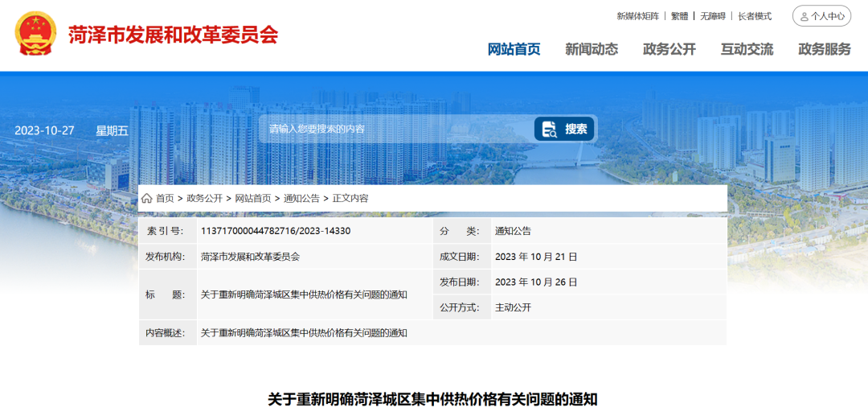This screenshot has height=416, width=868.
Task: Click the magnifier icon on the 搜索 button
Action: click(x=550, y=130)
